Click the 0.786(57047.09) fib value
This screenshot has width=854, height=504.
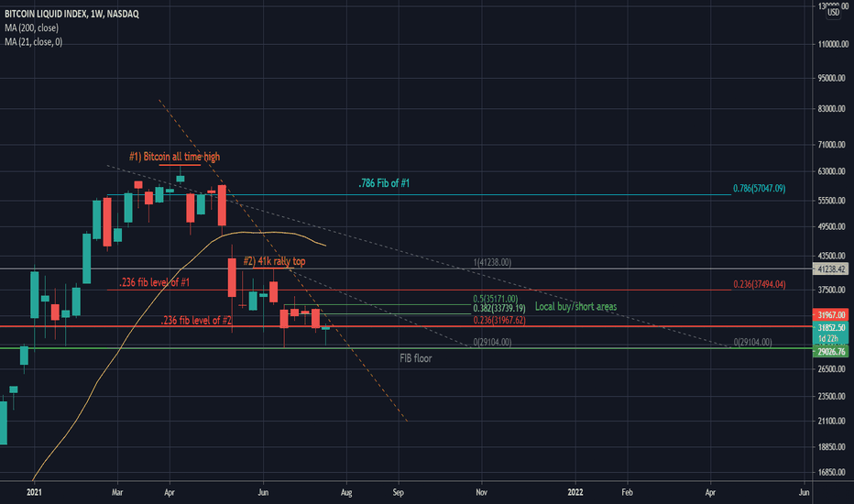(759, 189)
